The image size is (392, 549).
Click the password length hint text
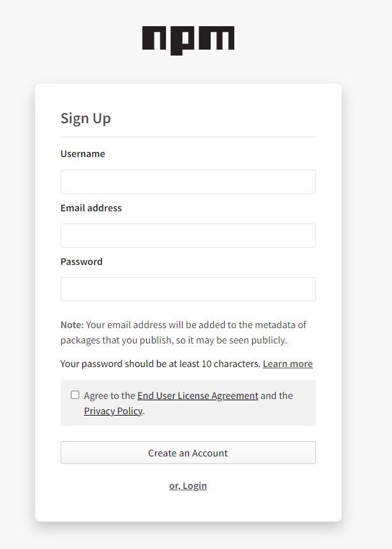click(160, 364)
